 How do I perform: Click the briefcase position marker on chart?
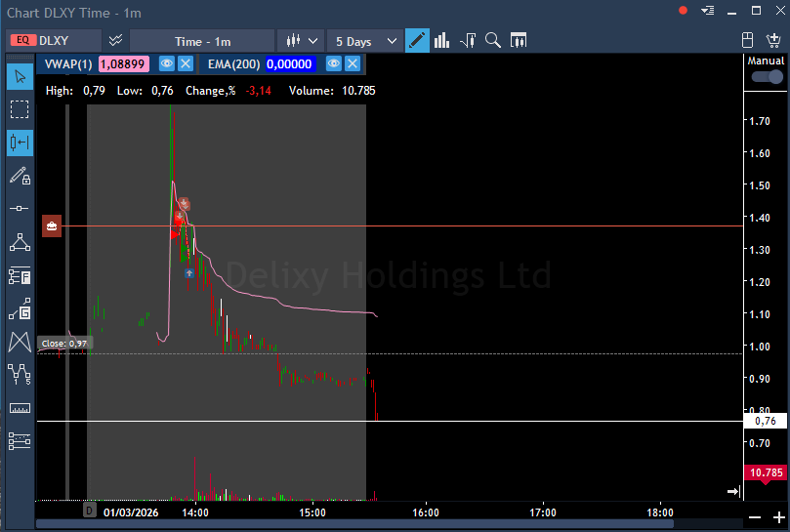pyautogui.click(x=52, y=226)
